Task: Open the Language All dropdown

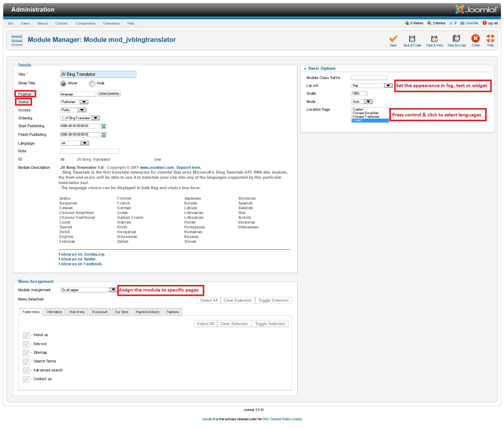Action: pos(74,143)
